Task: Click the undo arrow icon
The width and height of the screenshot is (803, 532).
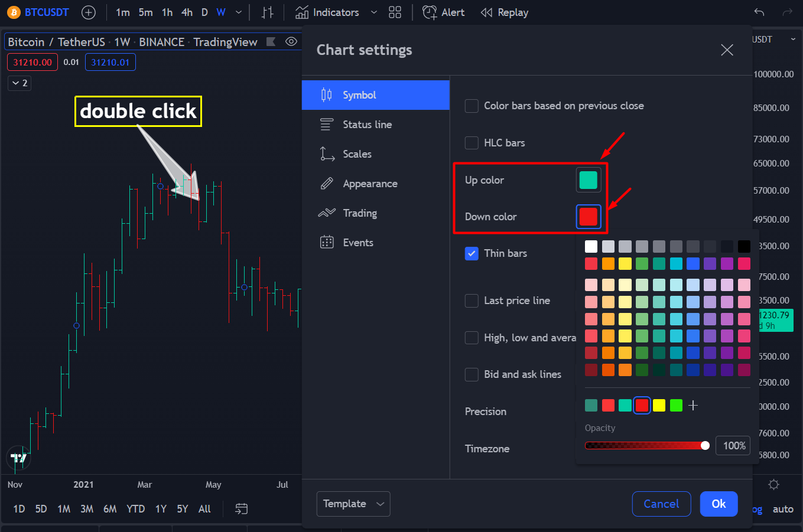Action: 759,12
